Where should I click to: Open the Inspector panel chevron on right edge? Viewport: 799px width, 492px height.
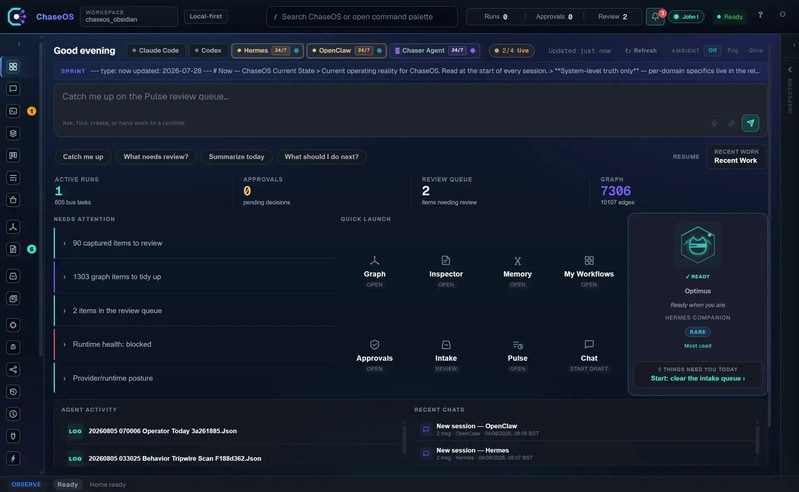[790, 69]
